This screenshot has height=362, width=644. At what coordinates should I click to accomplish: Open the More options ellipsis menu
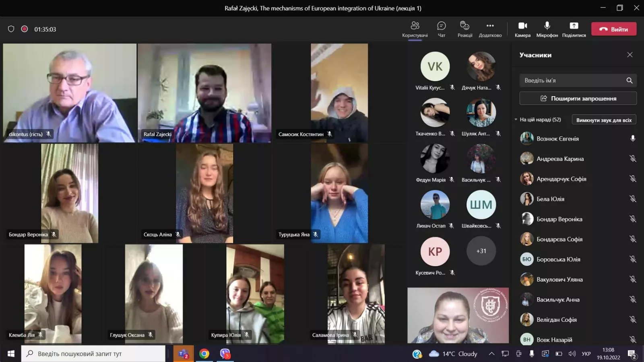click(x=490, y=26)
